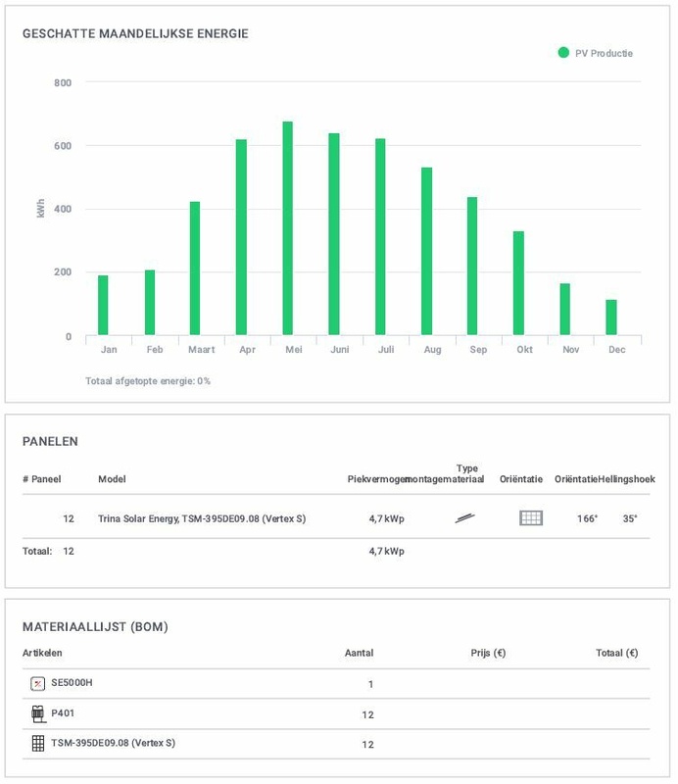Click the Totaal (€) column header
The image size is (678, 784).
pyautogui.click(x=616, y=654)
